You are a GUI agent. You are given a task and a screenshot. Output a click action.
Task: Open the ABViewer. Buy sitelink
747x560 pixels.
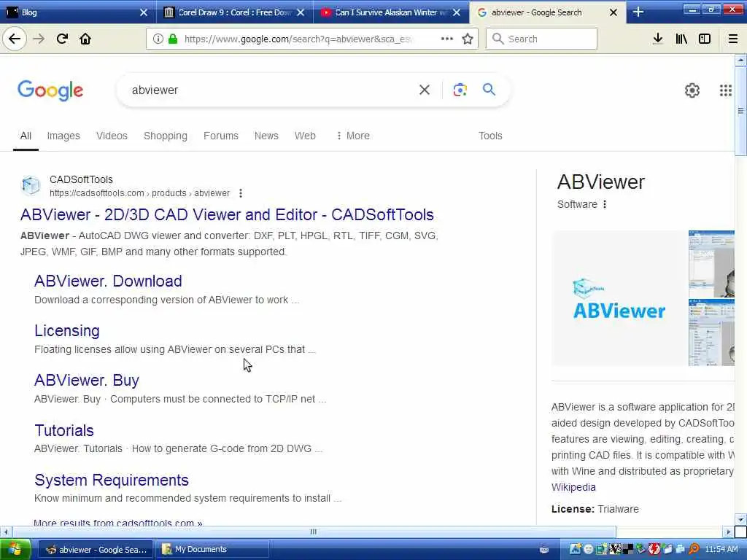click(x=87, y=380)
